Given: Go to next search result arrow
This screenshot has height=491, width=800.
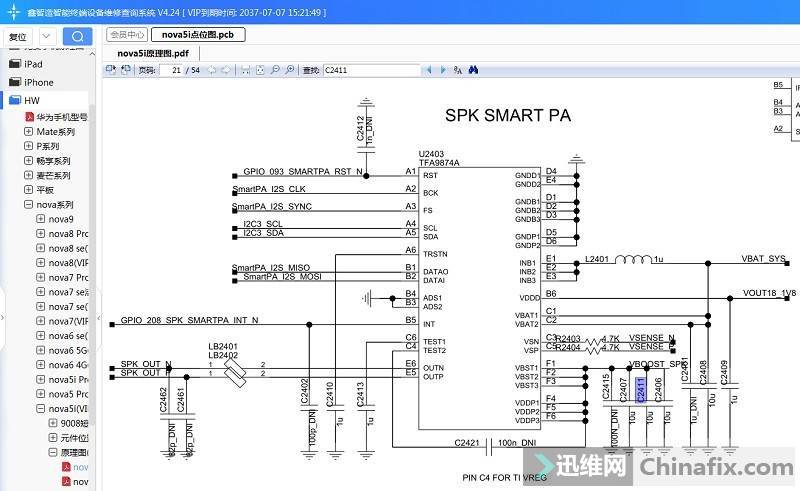Looking at the screenshot, I should pos(442,70).
